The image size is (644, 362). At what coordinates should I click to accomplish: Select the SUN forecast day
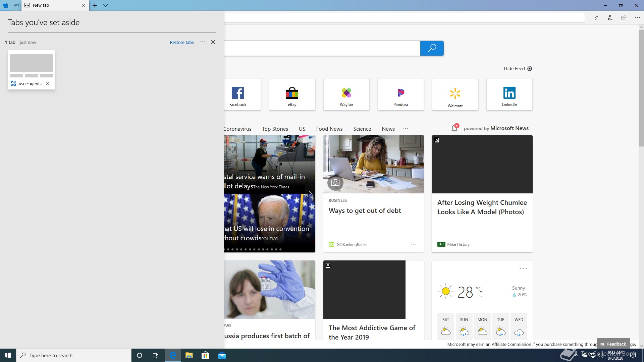tap(464, 326)
